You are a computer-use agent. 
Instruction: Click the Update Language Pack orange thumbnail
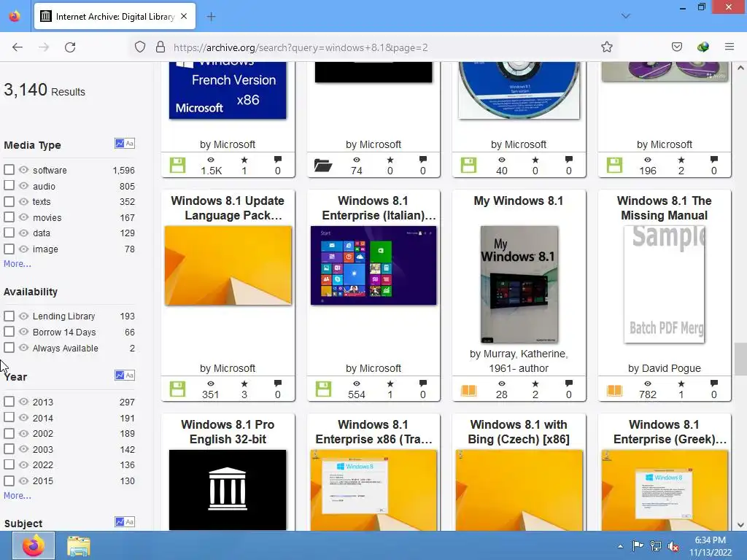click(x=228, y=265)
